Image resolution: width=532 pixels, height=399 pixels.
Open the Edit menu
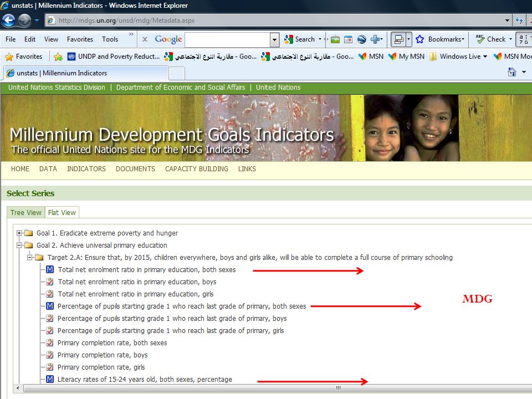(x=30, y=39)
